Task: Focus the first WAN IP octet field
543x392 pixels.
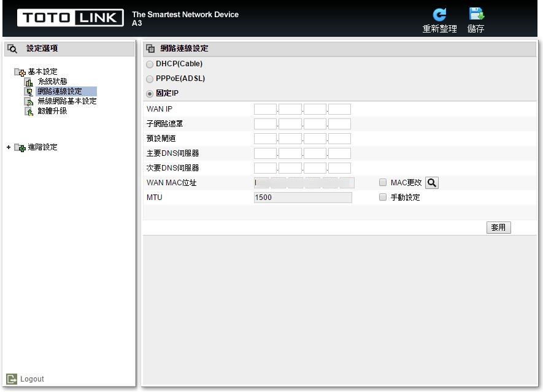Action: click(265, 109)
